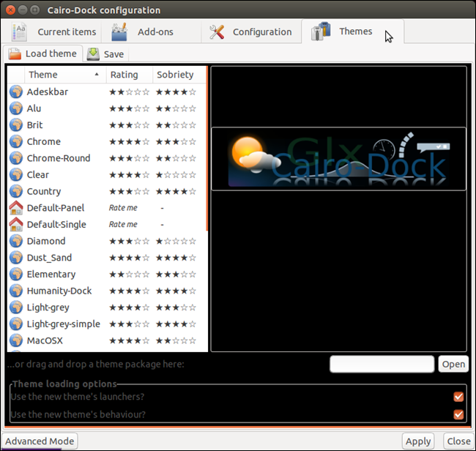Switch to the Save subtab

click(x=105, y=54)
